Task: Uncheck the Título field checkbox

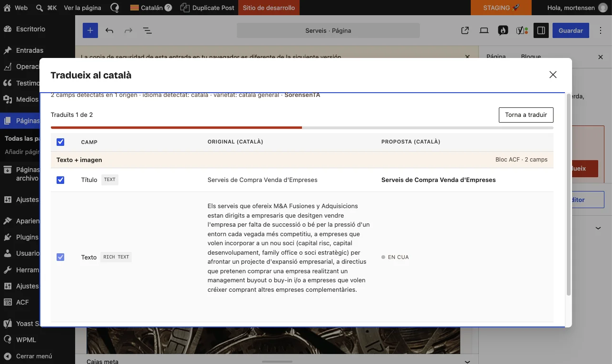Action: pos(60,180)
